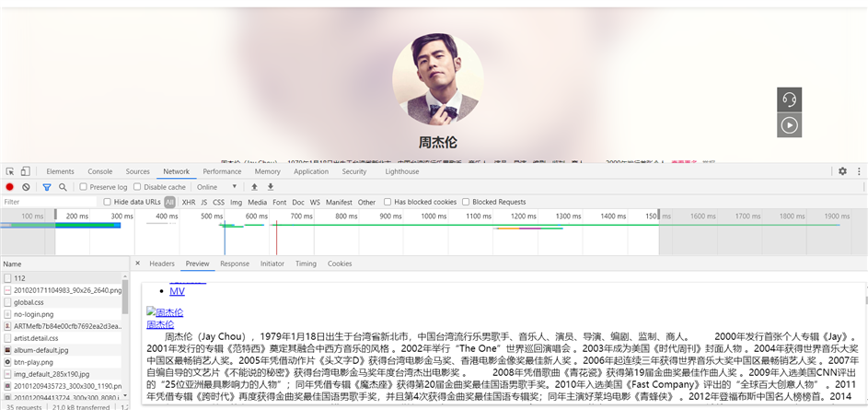Filter requests by JS

tap(204, 203)
